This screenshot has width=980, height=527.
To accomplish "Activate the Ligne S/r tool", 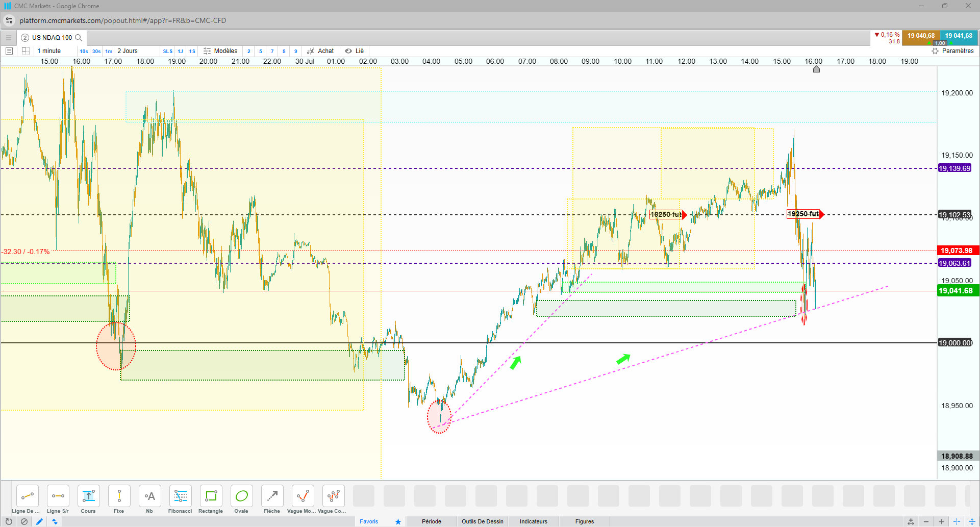I will 58,499.
